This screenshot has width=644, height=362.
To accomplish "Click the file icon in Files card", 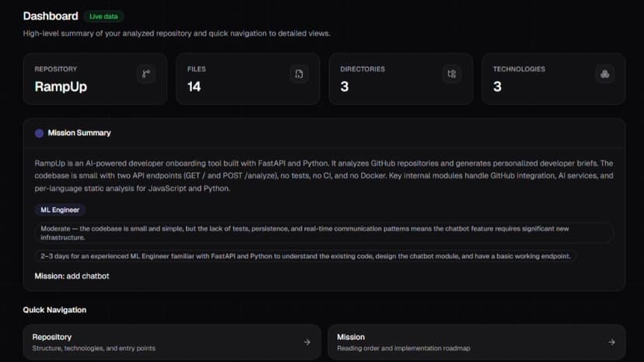I will click(x=299, y=74).
